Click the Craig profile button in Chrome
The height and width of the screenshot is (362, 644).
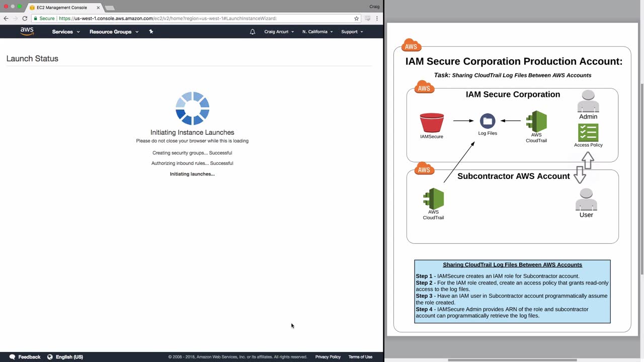click(x=374, y=7)
